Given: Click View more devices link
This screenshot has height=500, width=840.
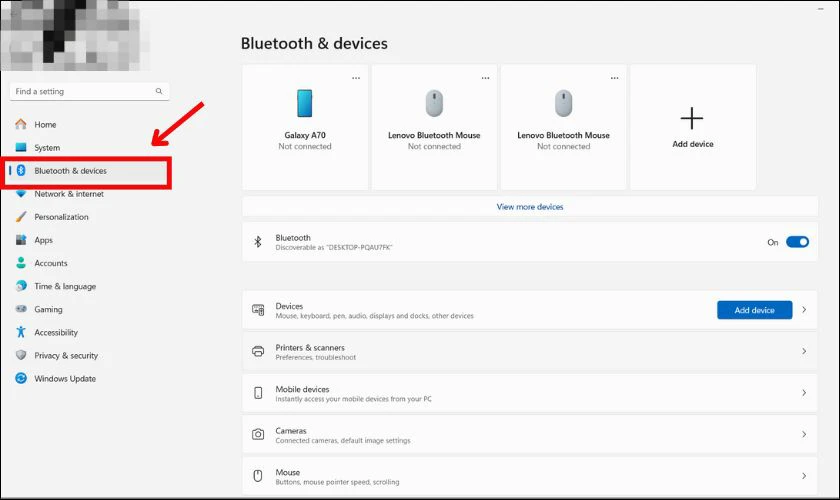Looking at the screenshot, I should [x=530, y=207].
